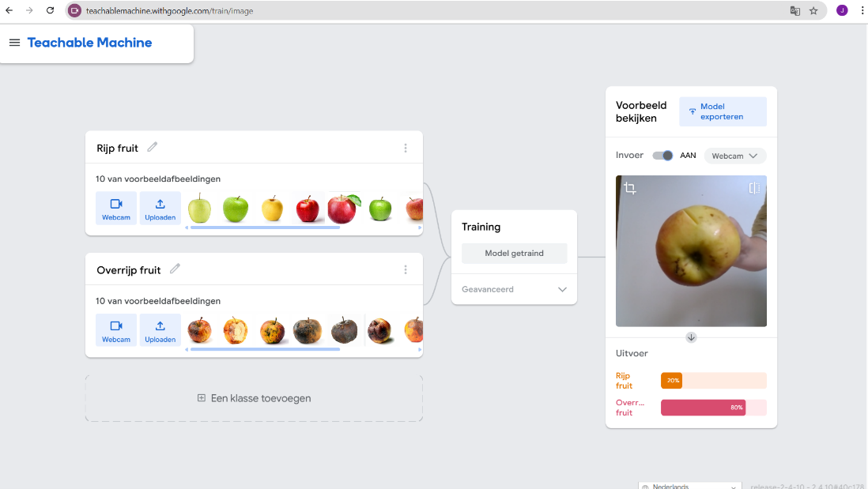The width and height of the screenshot is (868, 489).
Task: Click the Rijp fruit thumbnail scrollbar
Action: coord(265,228)
